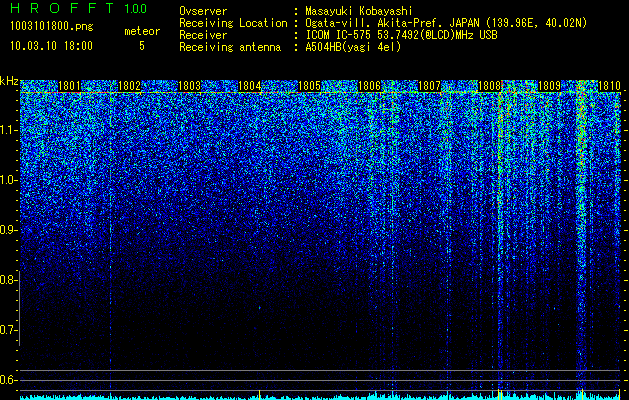Select the filename 1003101800.png
The width and height of the screenshot is (629, 400).
pyautogui.click(x=52, y=27)
